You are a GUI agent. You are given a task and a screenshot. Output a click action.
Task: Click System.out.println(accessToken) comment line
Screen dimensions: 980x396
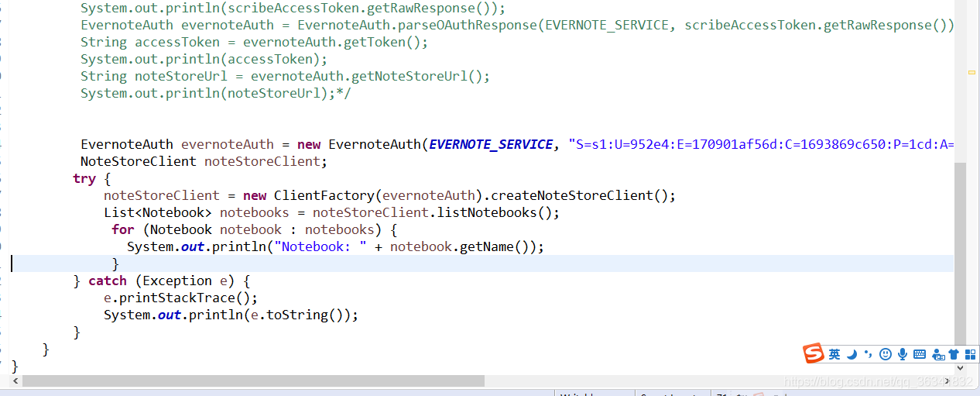point(204,59)
